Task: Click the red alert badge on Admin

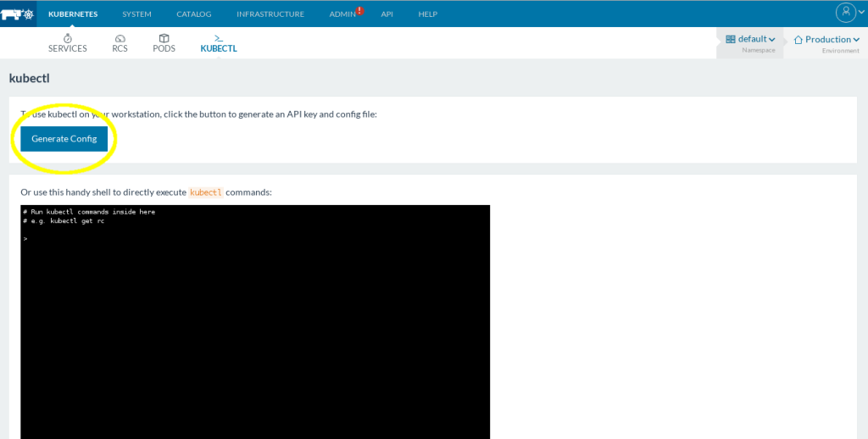Action: pos(359,10)
